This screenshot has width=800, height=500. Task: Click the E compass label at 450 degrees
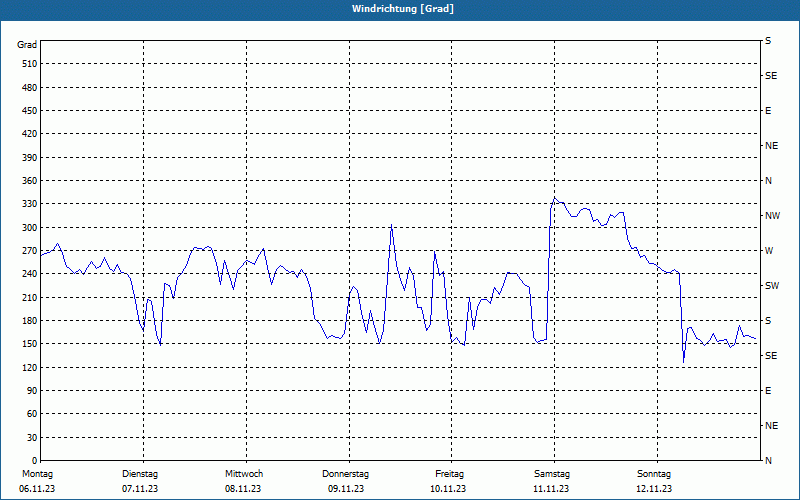pos(768,111)
